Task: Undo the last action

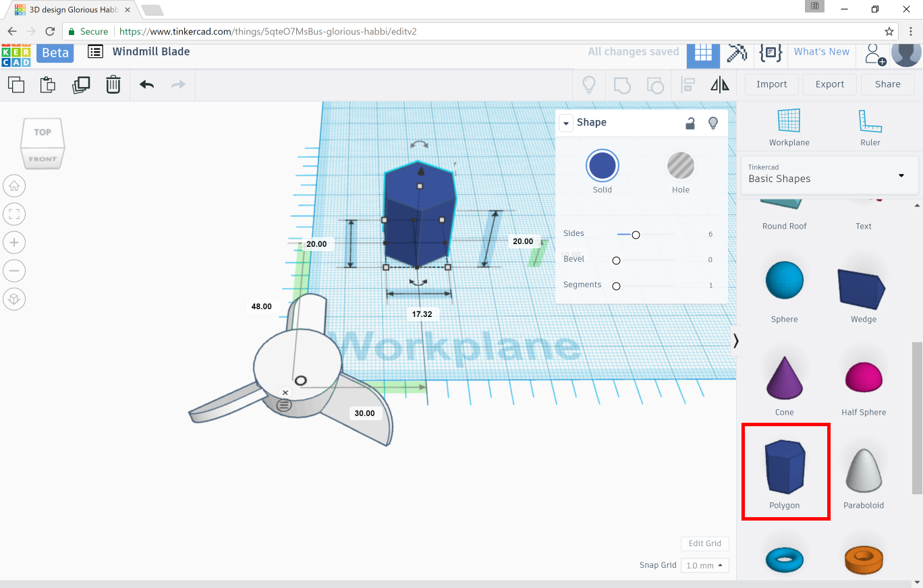Action: coord(147,84)
